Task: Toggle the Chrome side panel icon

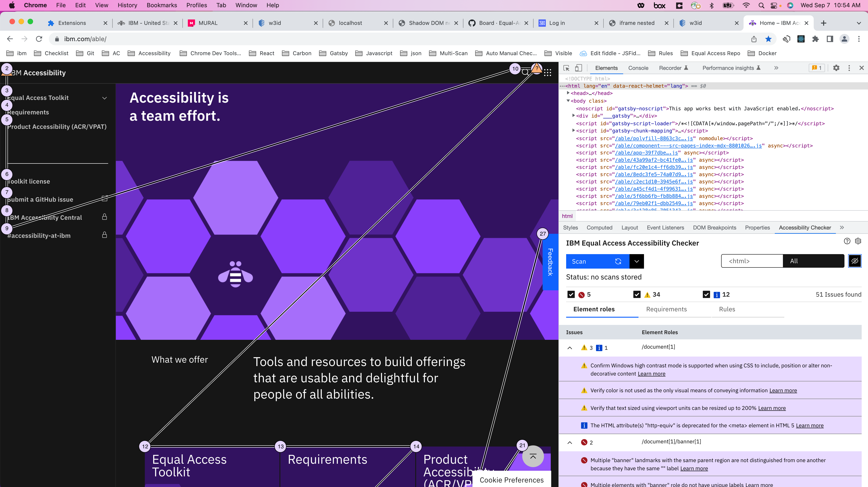Action: coord(830,39)
